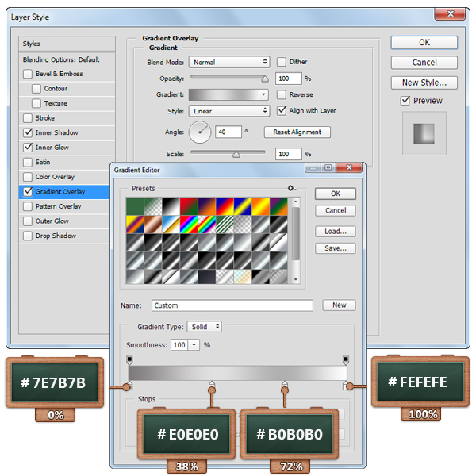Expand the Gradient Type dropdown
Image resolution: width=476 pixels, height=476 pixels.
205,327
